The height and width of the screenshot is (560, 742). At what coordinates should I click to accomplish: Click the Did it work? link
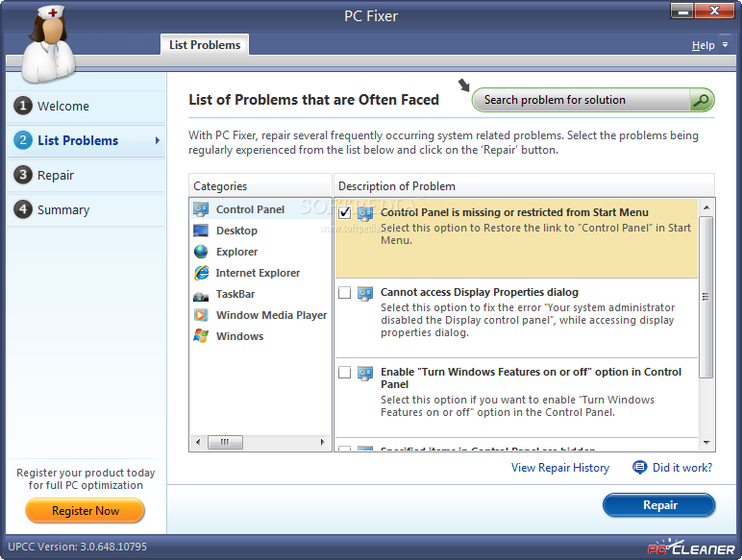coord(682,468)
